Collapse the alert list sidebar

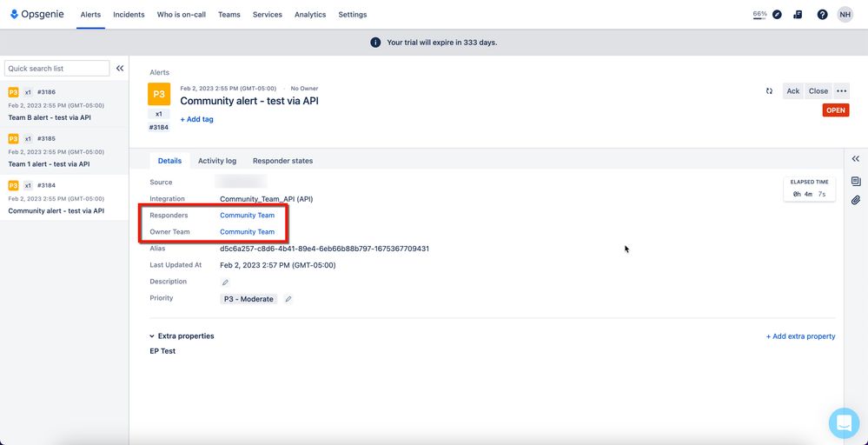pyautogui.click(x=120, y=68)
